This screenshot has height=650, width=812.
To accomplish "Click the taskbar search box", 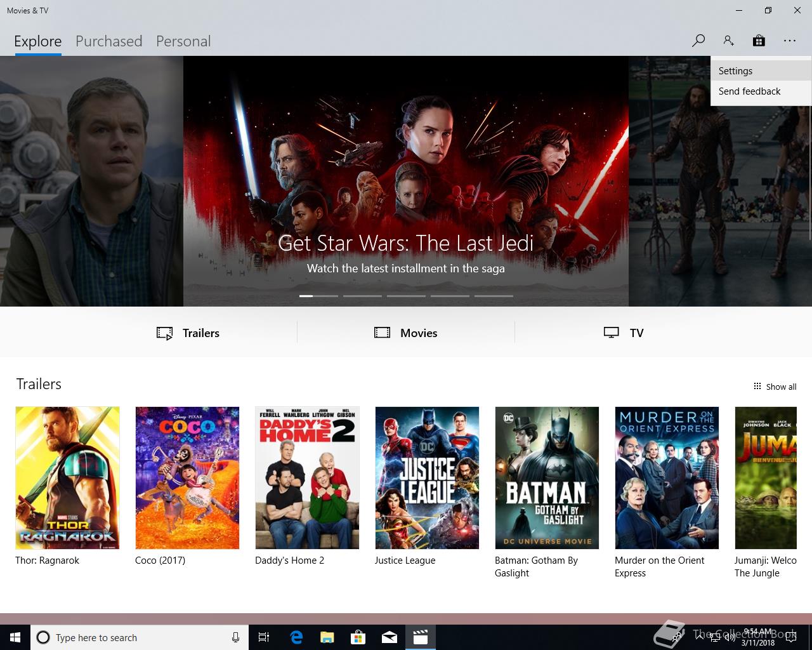I will tap(139, 637).
